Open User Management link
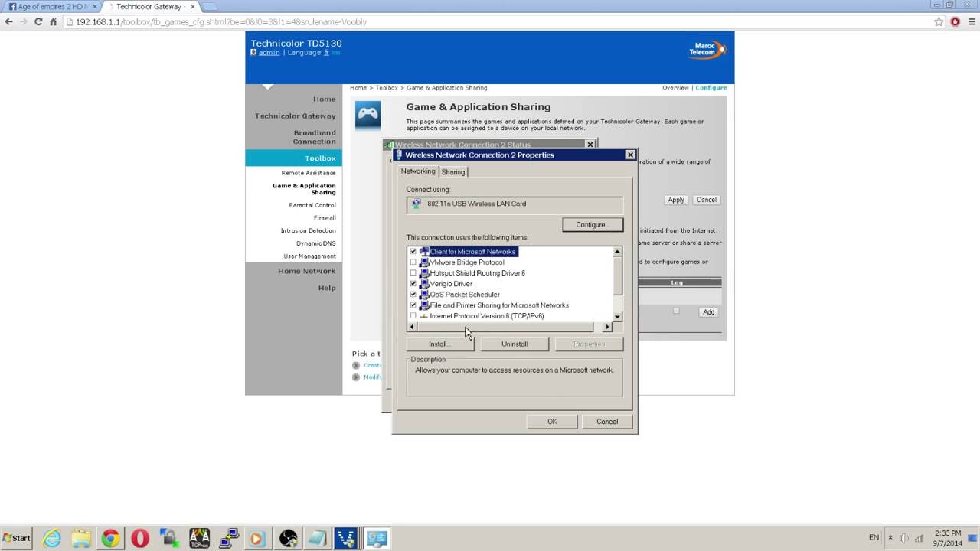This screenshot has height=551, width=980. click(310, 256)
